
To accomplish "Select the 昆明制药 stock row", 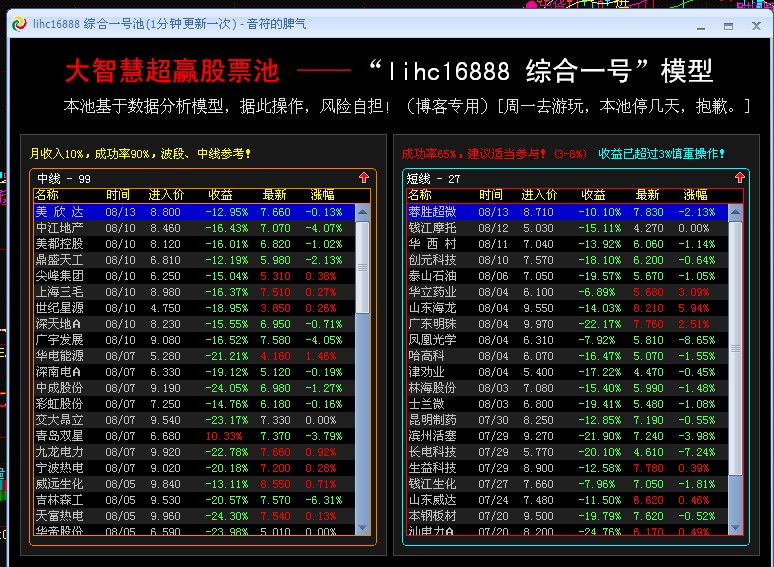I will (x=568, y=420).
